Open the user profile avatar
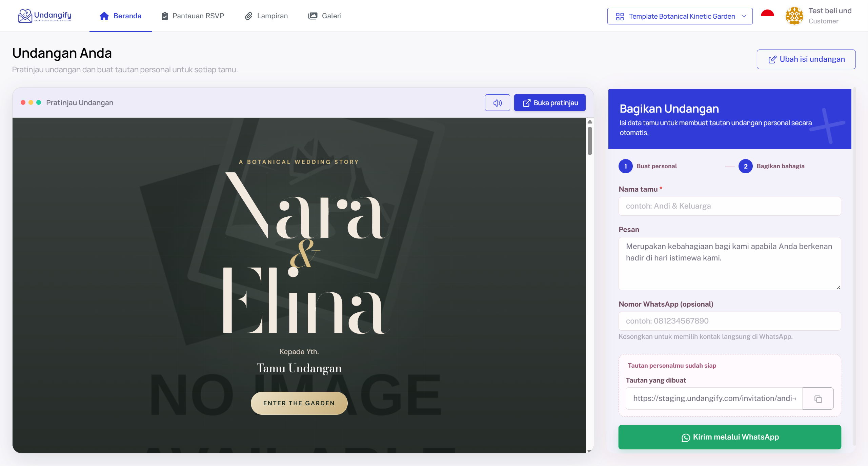868x466 pixels. (x=794, y=16)
